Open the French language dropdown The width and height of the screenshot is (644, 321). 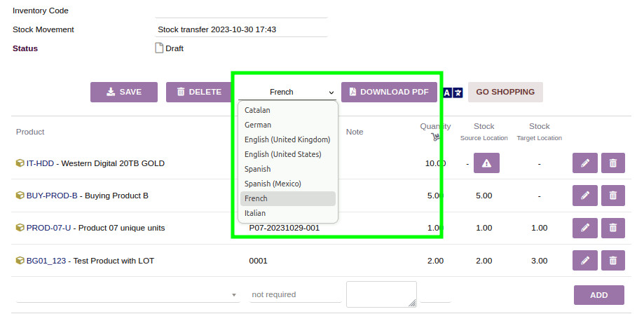(x=287, y=92)
